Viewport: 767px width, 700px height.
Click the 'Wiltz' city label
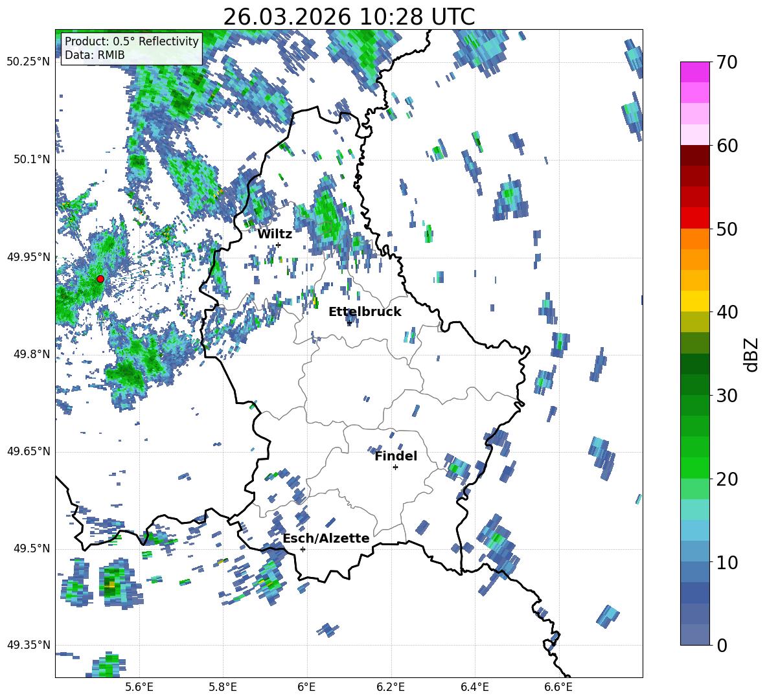275,234
